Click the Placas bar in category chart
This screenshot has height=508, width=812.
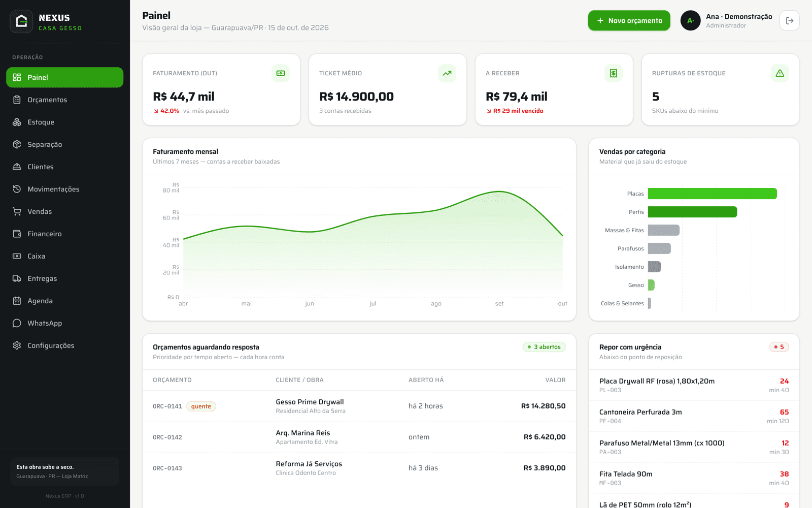pos(713,194)
